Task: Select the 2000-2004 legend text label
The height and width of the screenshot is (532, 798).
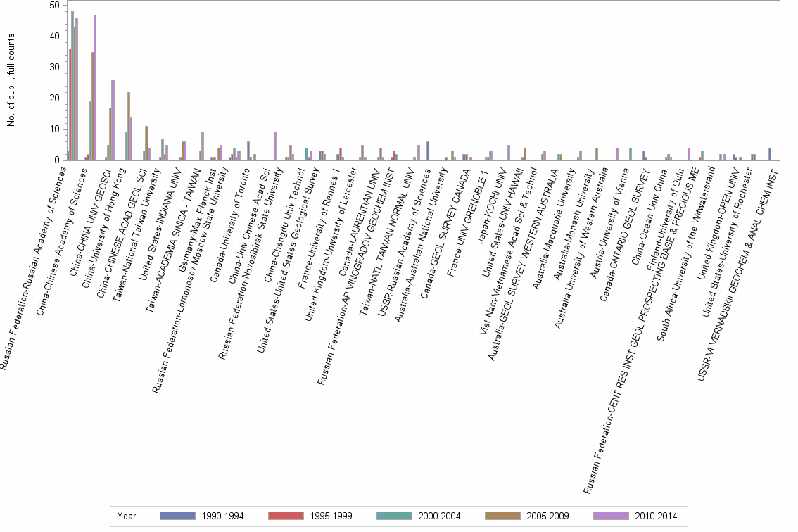Action: [439, 516]
